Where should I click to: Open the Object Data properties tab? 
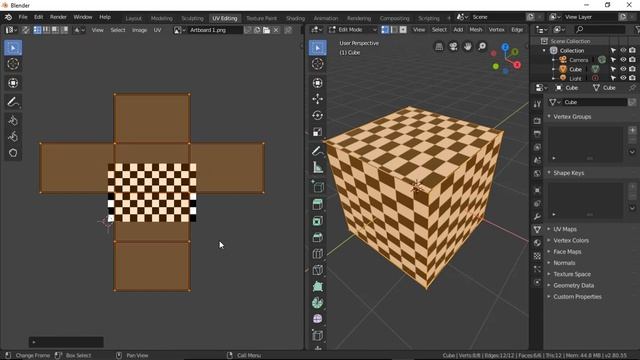pyautogui.click(x=537, y=229)
